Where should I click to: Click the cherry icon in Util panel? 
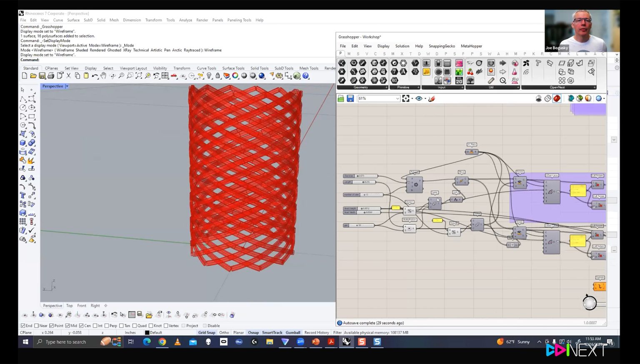click(x=470, y=72)
